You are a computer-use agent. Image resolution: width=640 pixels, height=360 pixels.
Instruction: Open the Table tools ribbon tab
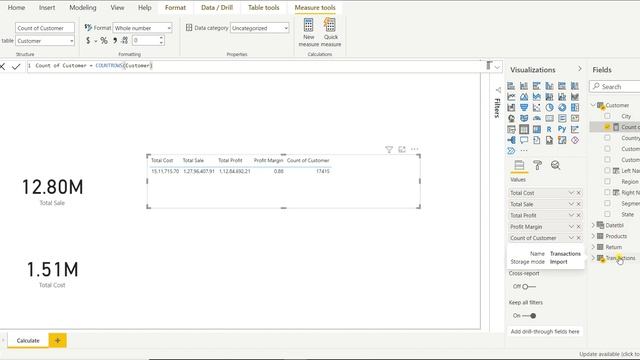pyautogui.click(x=264, y=7)
